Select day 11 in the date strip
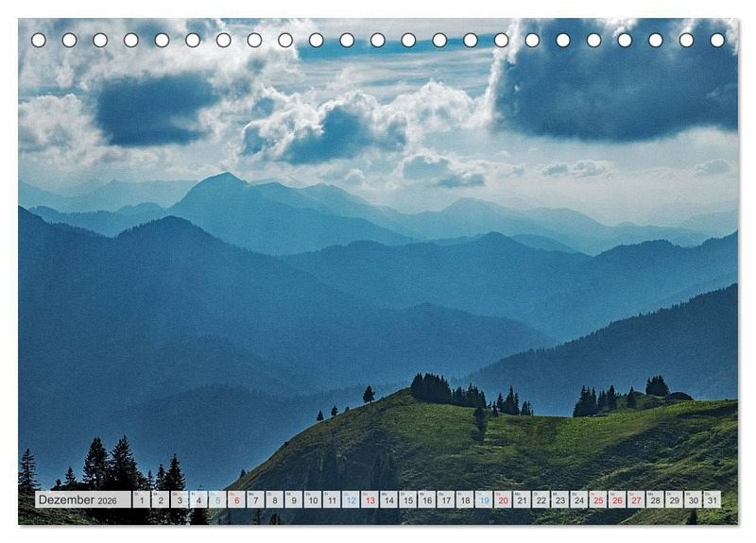This screenshot has height=543, width=756. click(x=332, y=500)
